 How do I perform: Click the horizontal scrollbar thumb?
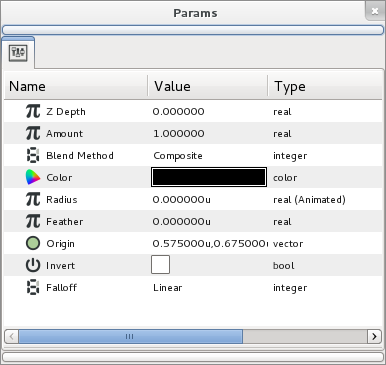131,336
